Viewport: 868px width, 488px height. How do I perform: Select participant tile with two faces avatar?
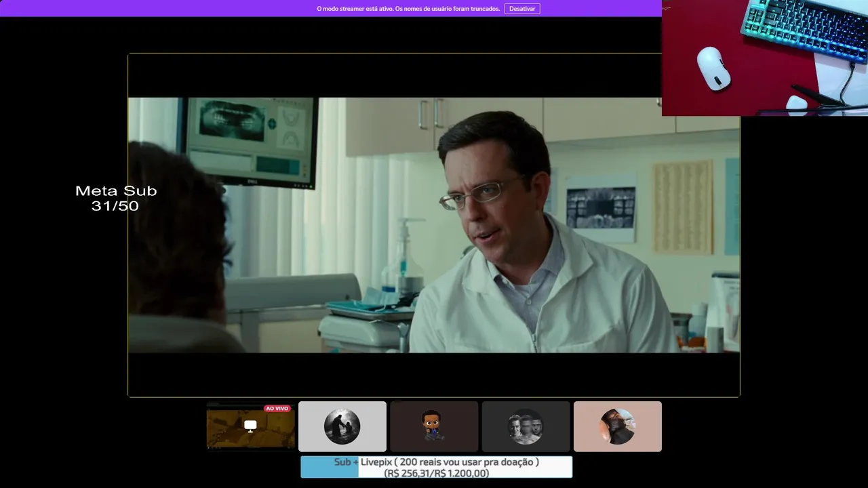tap(526, 426)
